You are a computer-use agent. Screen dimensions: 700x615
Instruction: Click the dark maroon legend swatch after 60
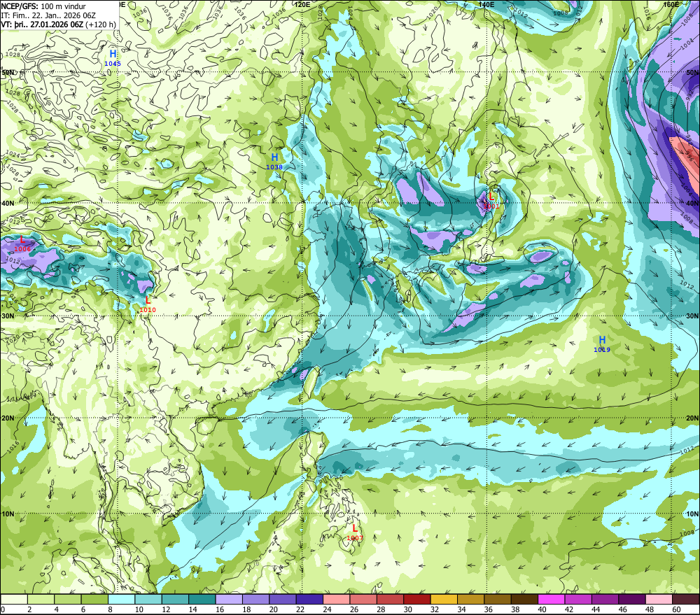[x=686, y=599]
